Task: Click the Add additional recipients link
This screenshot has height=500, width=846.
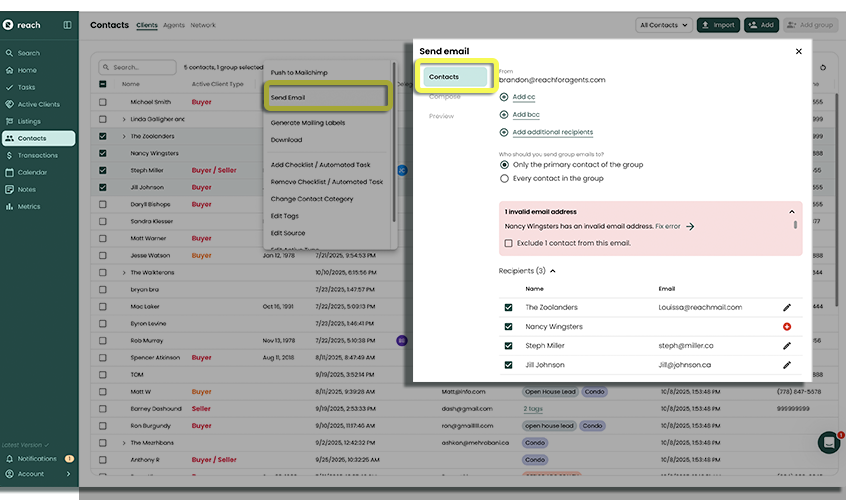Action: coord(552,132)
